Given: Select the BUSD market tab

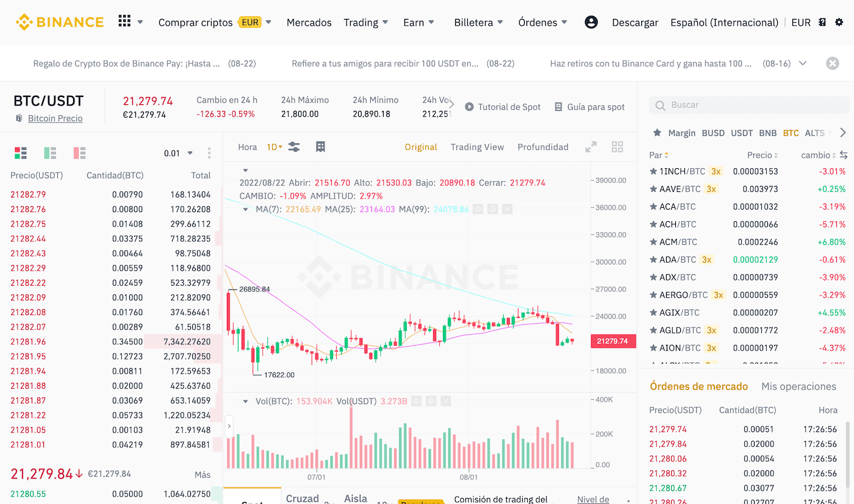Looking at the screenshot, I should (x=713, y=133).
